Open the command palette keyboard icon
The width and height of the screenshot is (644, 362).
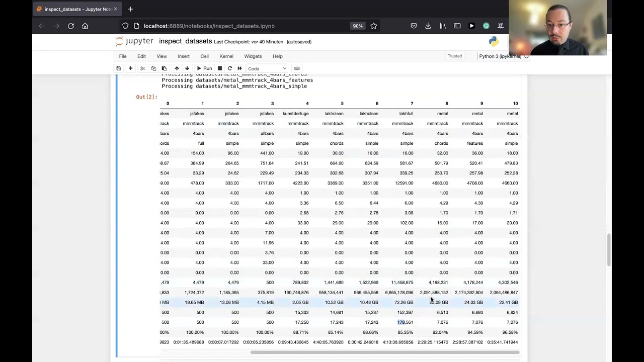tap(297, 68)
